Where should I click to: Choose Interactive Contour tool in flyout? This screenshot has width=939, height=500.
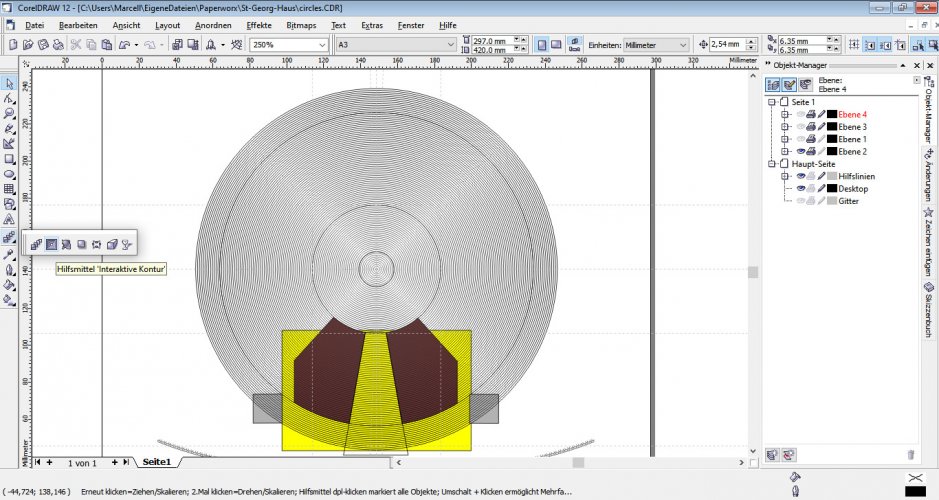(x=52, y=244)
